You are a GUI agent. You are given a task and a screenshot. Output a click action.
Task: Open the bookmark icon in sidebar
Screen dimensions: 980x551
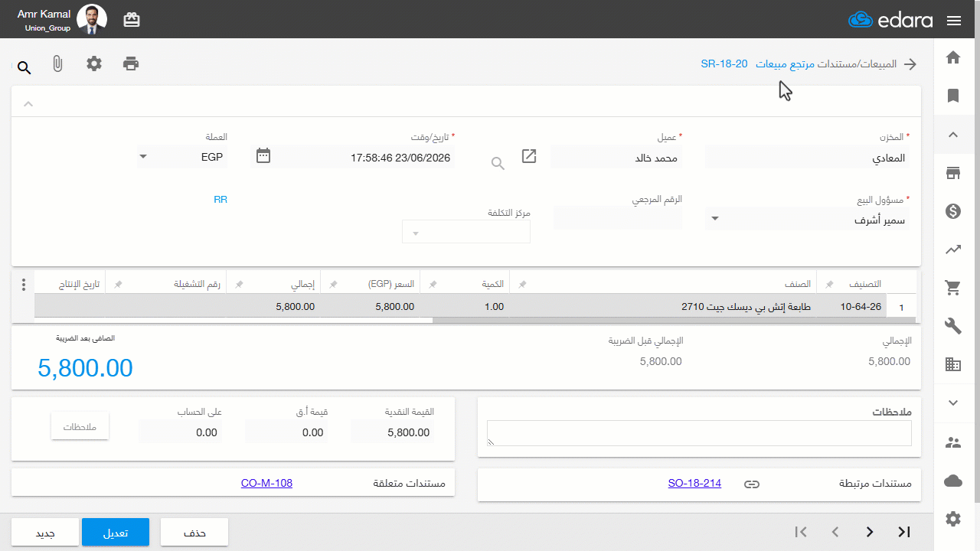pos(953,96)
